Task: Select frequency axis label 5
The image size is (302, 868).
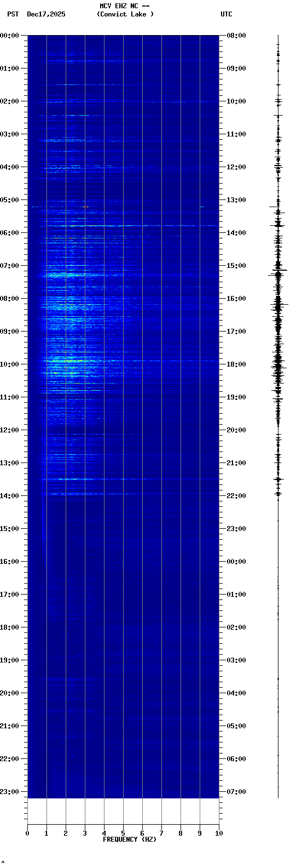Action: point(123,833)
